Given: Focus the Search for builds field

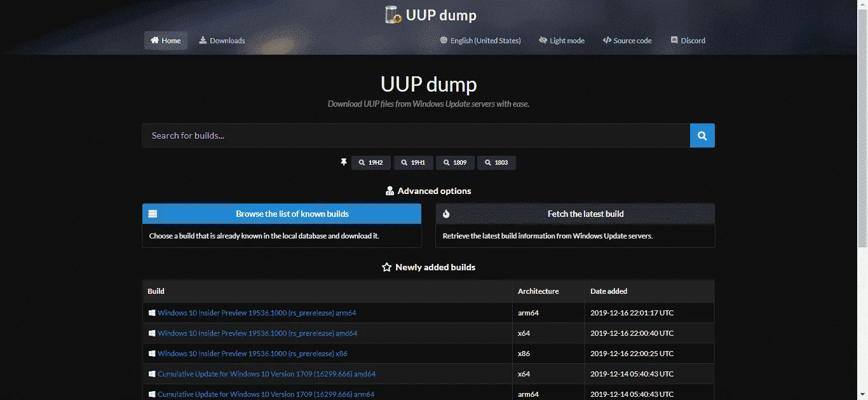Looking at the screenshot, I should coord(416,135).
